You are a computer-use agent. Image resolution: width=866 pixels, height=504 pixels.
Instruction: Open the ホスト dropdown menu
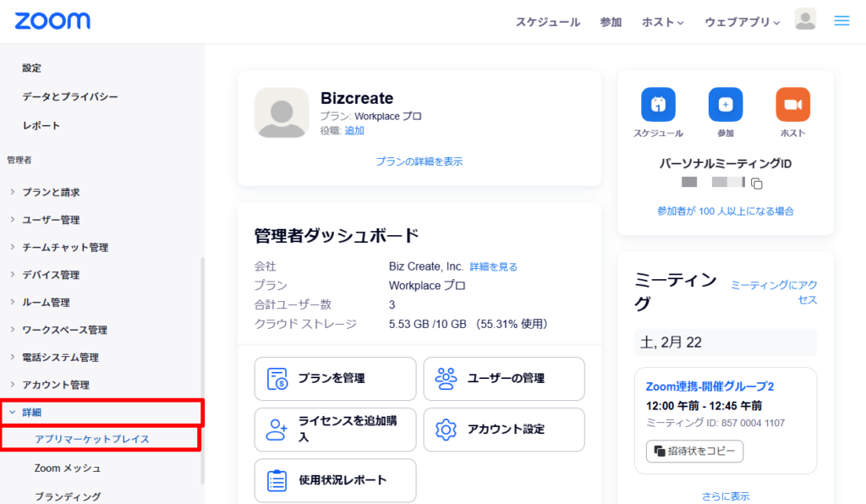pyautogui.click(x=663, y=22)
